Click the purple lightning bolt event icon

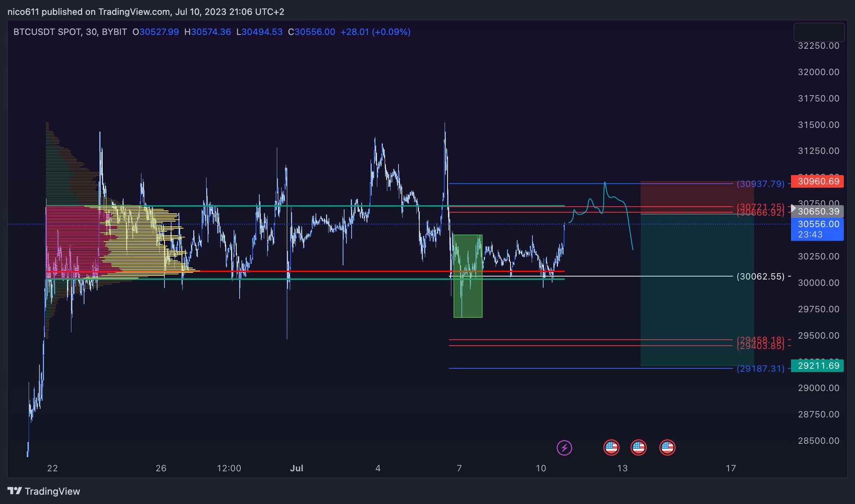click(564, 448)
